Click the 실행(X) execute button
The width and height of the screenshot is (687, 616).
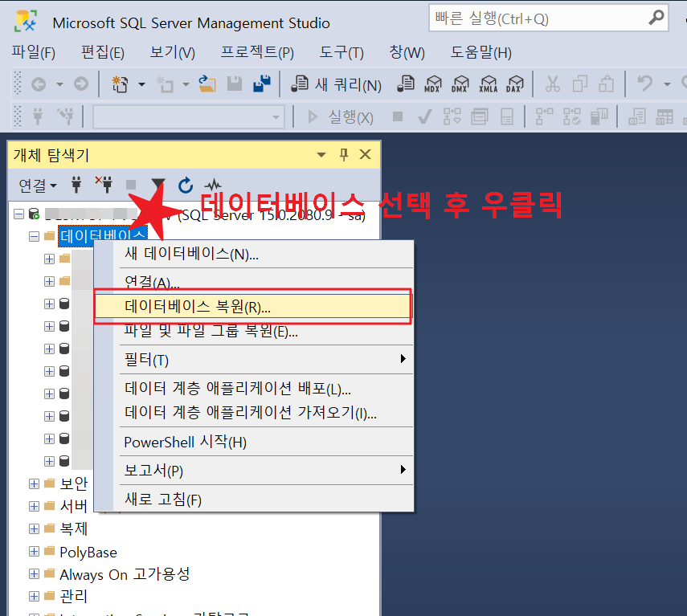341,117
